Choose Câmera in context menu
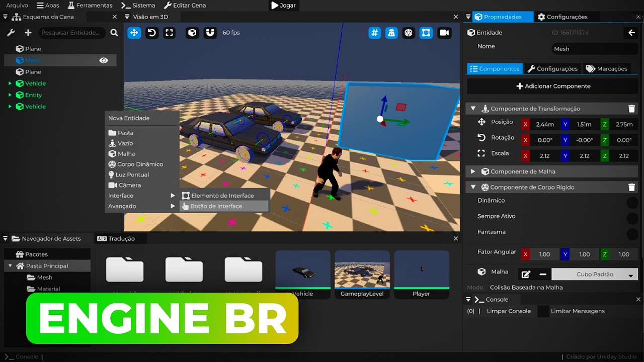 [142, 185]
